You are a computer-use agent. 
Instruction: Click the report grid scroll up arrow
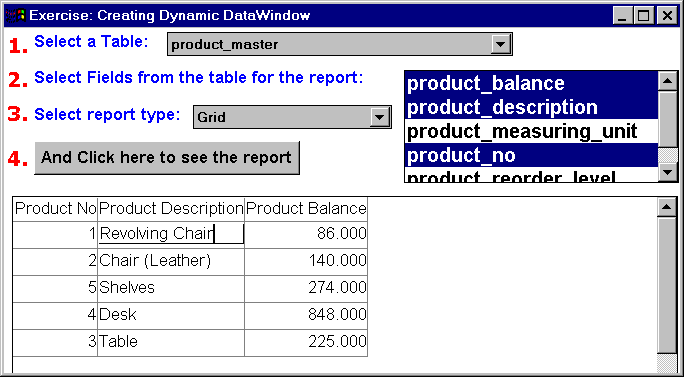pos(666,207)
